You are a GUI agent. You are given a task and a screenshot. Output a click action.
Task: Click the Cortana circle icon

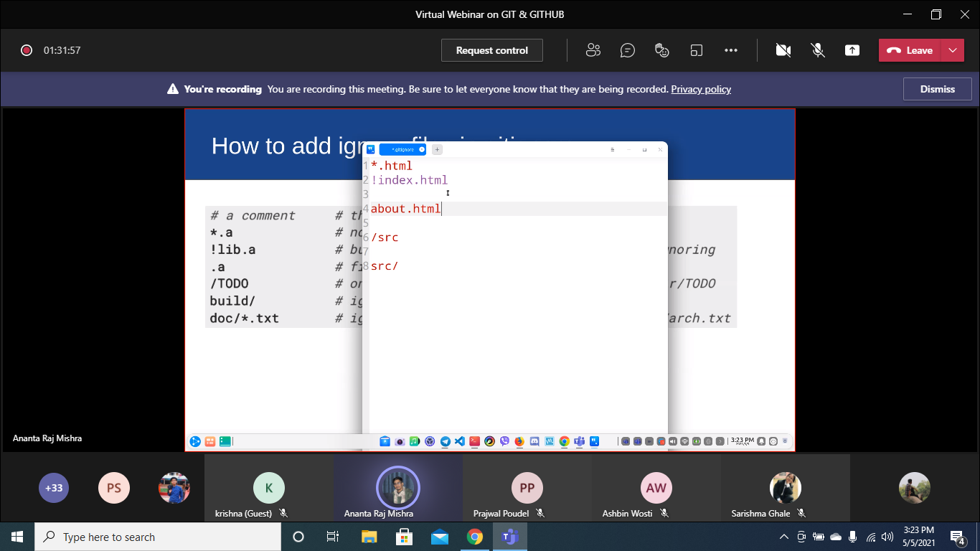298,537
